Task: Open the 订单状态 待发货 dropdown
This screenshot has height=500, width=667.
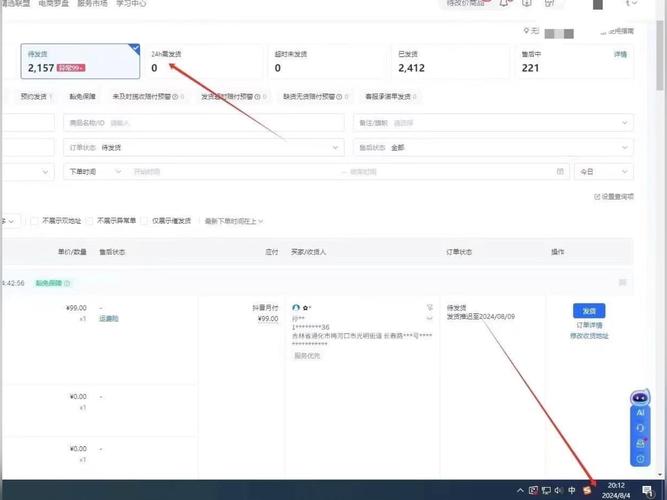Action: 204,147
